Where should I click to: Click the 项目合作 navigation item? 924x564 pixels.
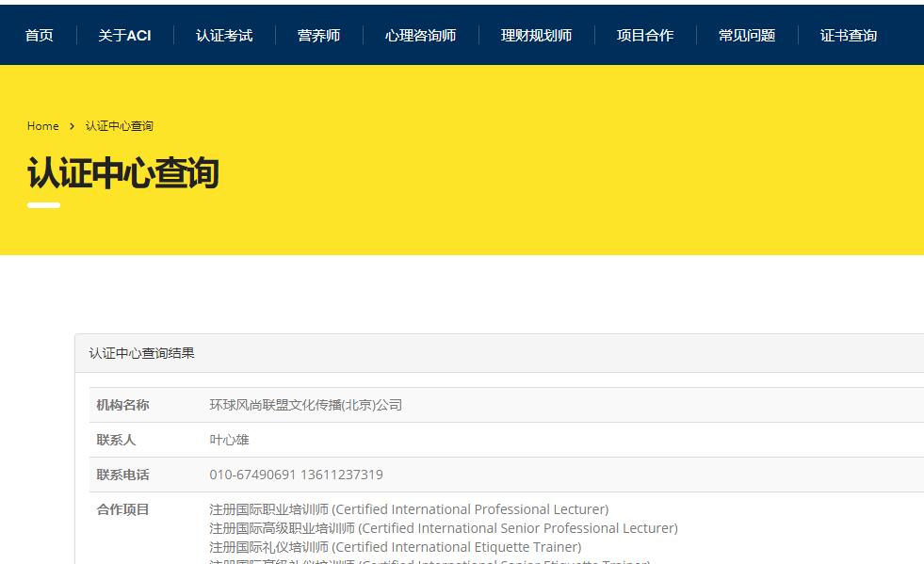pos(644,36)
